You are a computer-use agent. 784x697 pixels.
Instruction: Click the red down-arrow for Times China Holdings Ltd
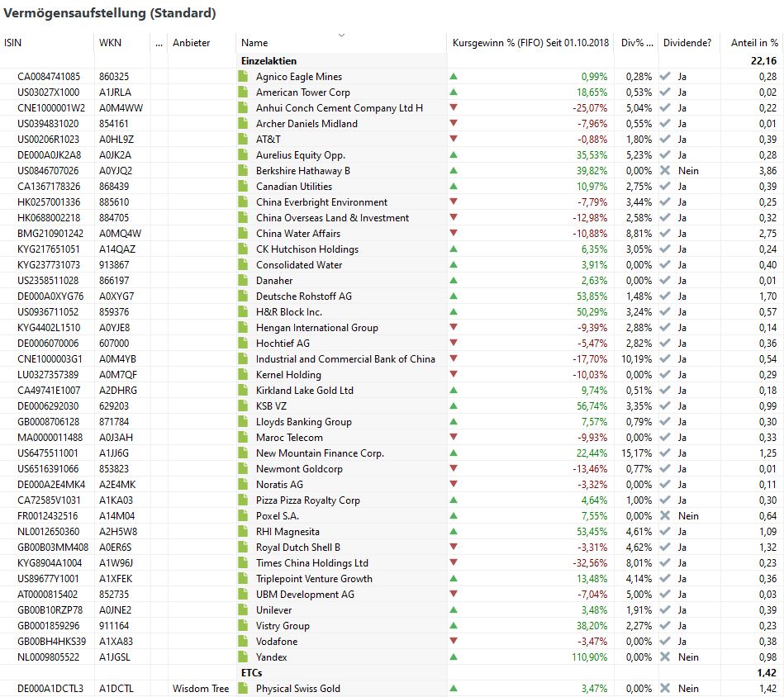453,563
